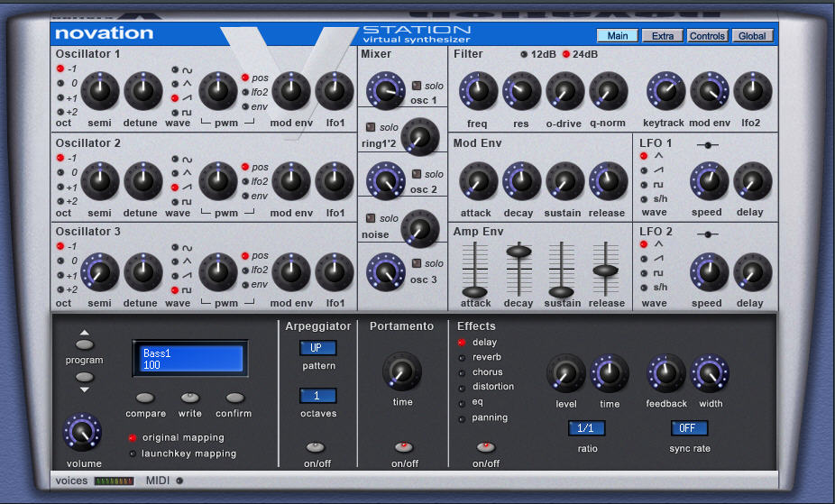
Task: Click the Mod Env release knob
Action: (x=608, y=181)
